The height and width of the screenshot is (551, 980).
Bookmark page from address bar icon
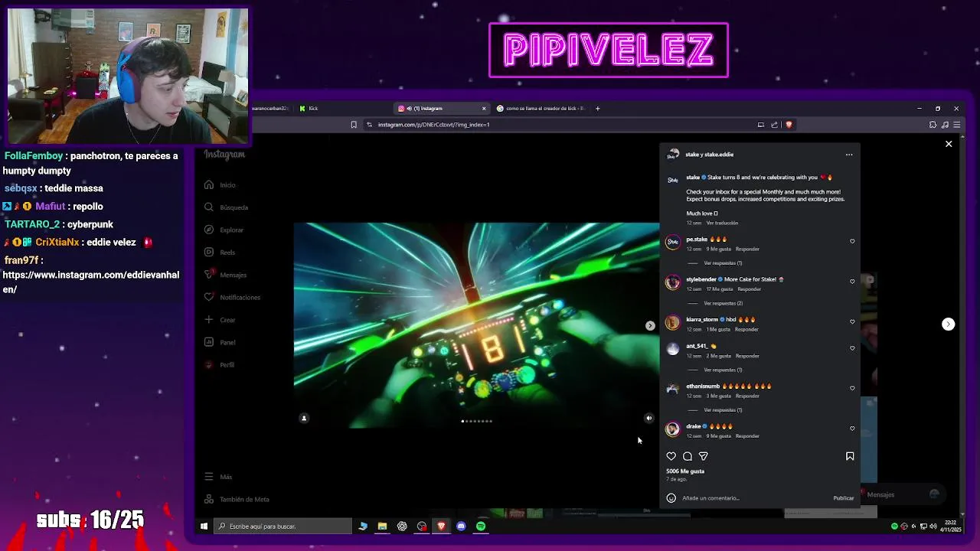point(354,125)
